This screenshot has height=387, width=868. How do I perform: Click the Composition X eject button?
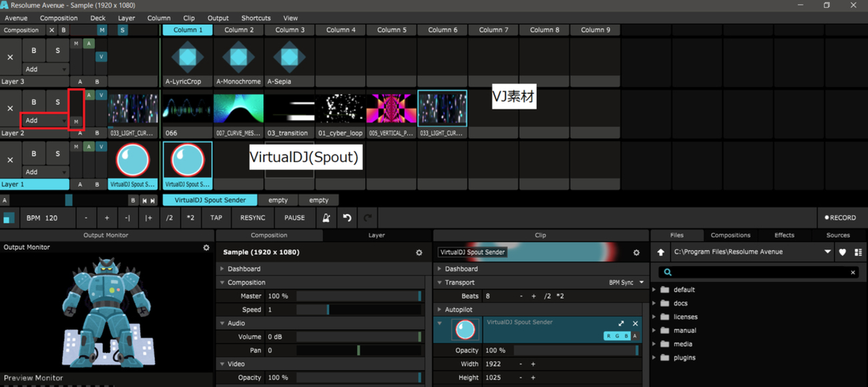pyautogui.click(x=52, y=30)
